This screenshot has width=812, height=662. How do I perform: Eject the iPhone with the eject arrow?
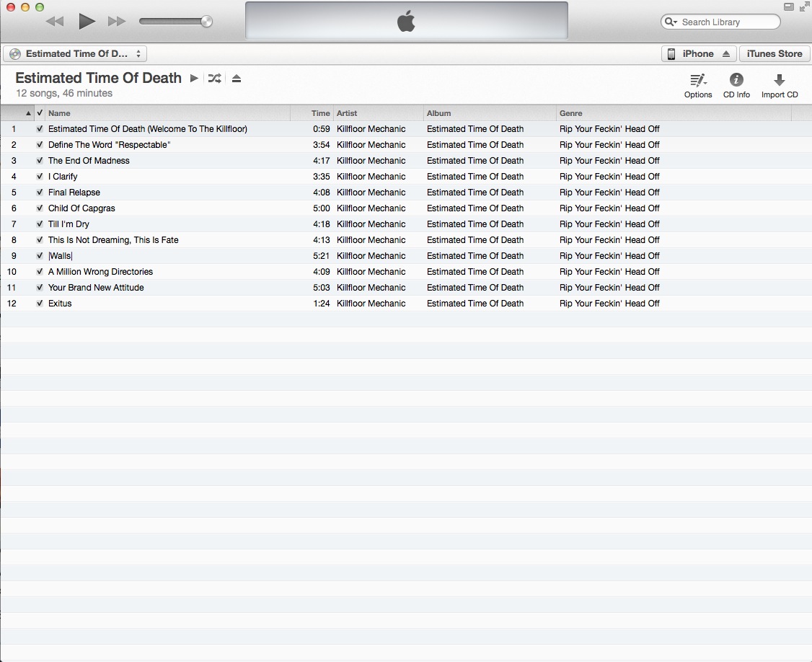tap(726, 54)
